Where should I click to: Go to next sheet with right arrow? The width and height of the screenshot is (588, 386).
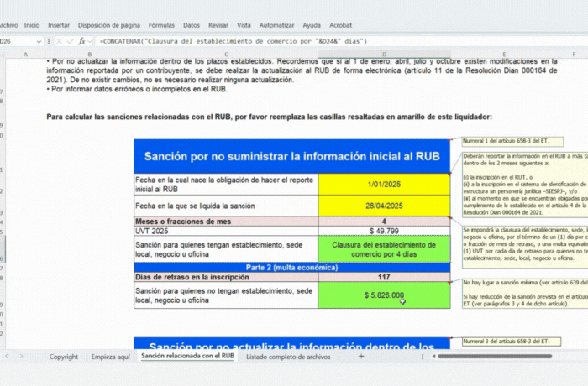coord(21,357)
